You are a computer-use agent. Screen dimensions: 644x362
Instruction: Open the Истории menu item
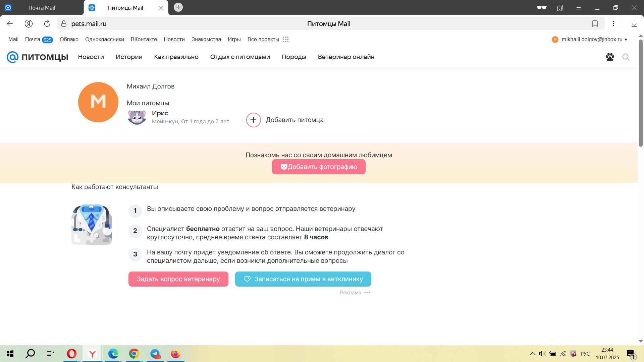pos(129,57)
